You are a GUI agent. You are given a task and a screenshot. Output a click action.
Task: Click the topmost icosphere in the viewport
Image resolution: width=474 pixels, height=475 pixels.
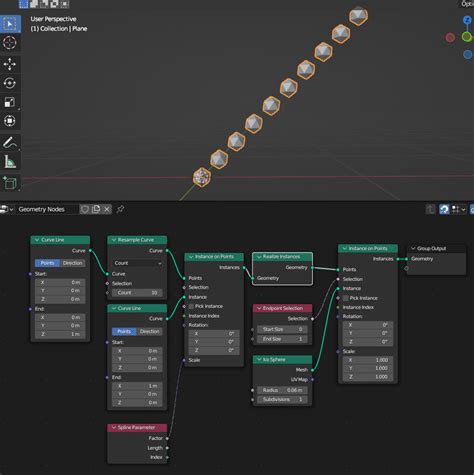tap(358, 16)
